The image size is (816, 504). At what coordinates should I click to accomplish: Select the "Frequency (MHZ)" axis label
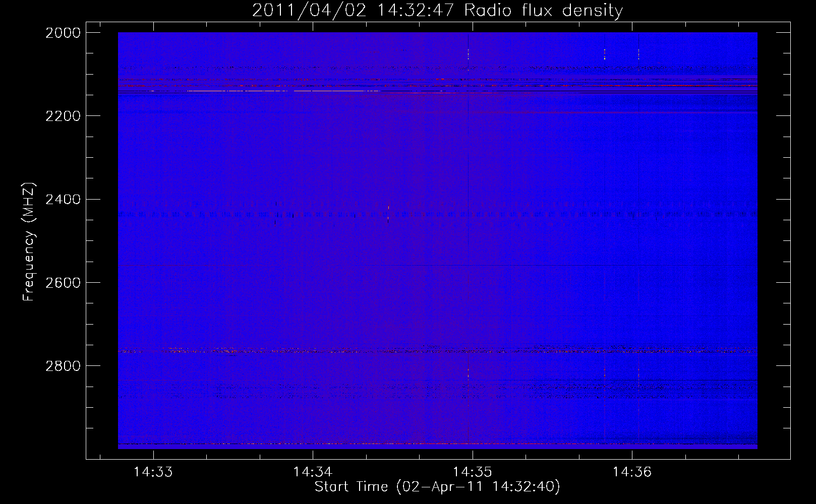29,242
